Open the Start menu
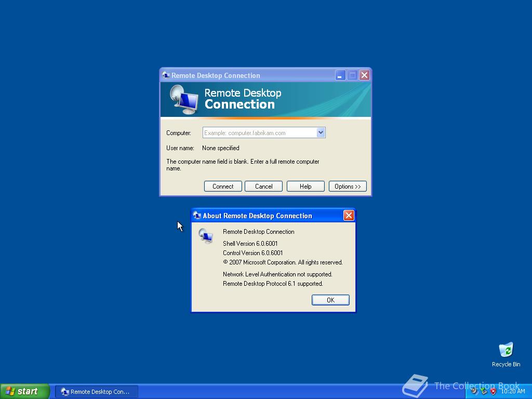 25,391
